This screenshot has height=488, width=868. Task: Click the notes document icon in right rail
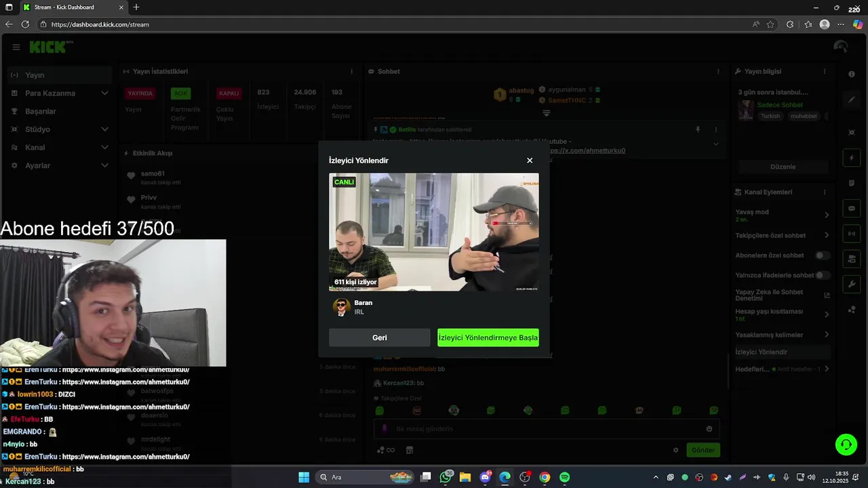pos(852,183)
